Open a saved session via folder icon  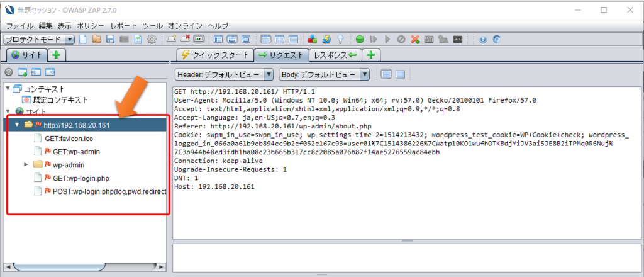coord(96,40)
